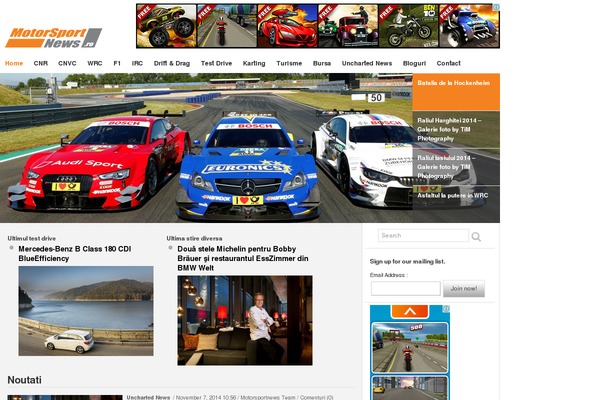Click the search magnifier icon

point(476,237)
